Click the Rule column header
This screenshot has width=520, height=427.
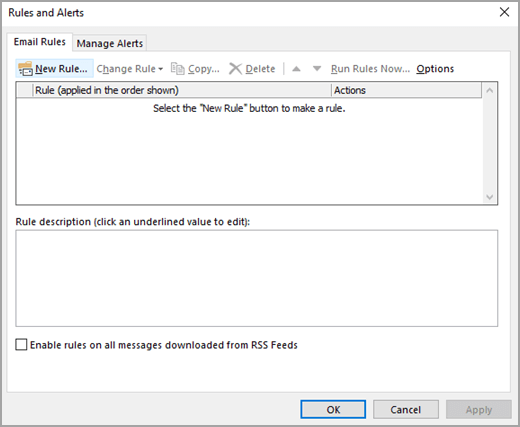tap(182, 90)
